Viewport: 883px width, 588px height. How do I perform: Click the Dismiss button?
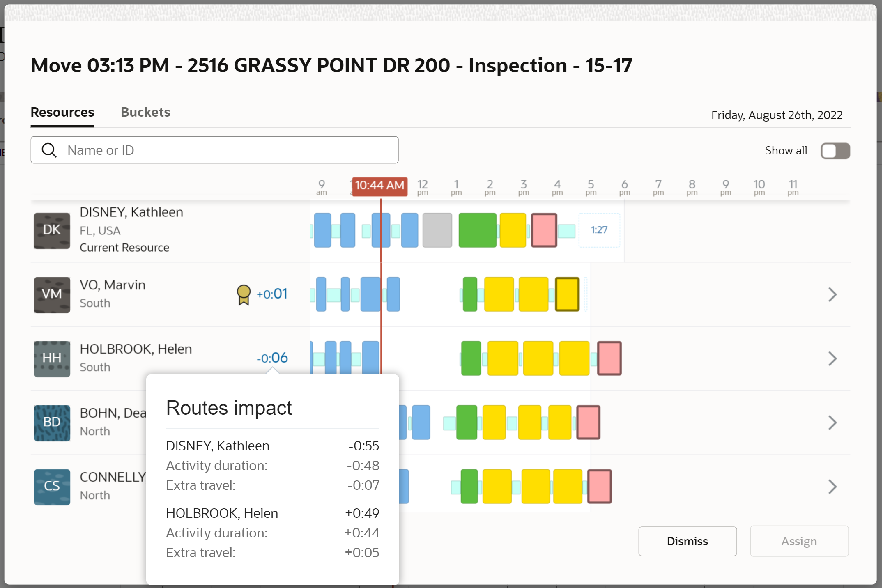[x=687, y=541]
